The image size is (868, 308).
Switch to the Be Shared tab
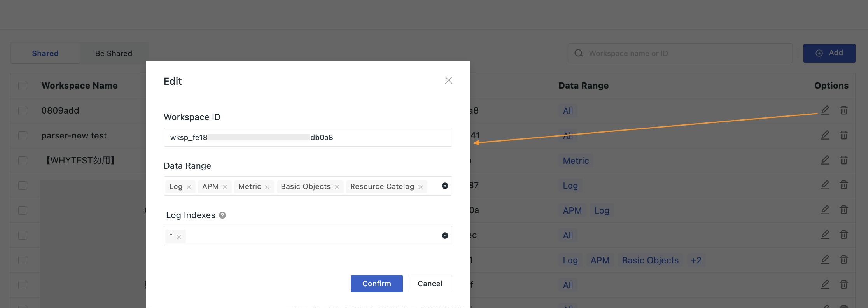(114, 53)
